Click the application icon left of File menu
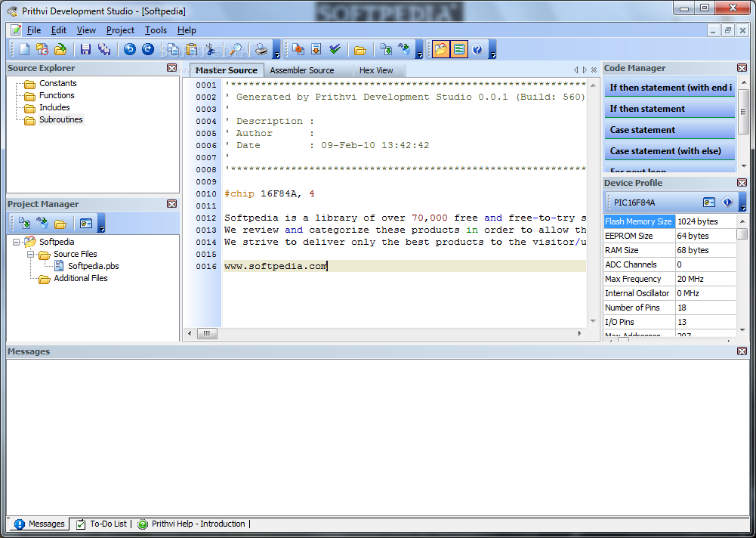 click(16, 30)
